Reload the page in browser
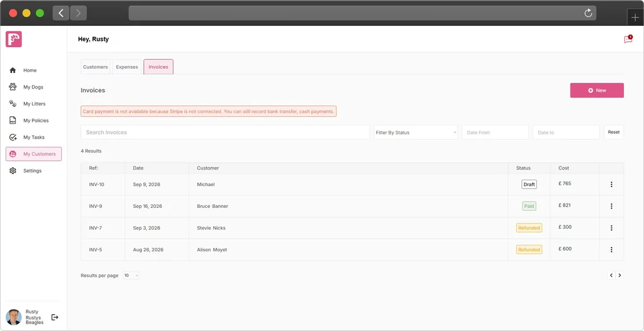Image resolution: width=644 pixels, height=331 pixels. click(x=588, y=13)
